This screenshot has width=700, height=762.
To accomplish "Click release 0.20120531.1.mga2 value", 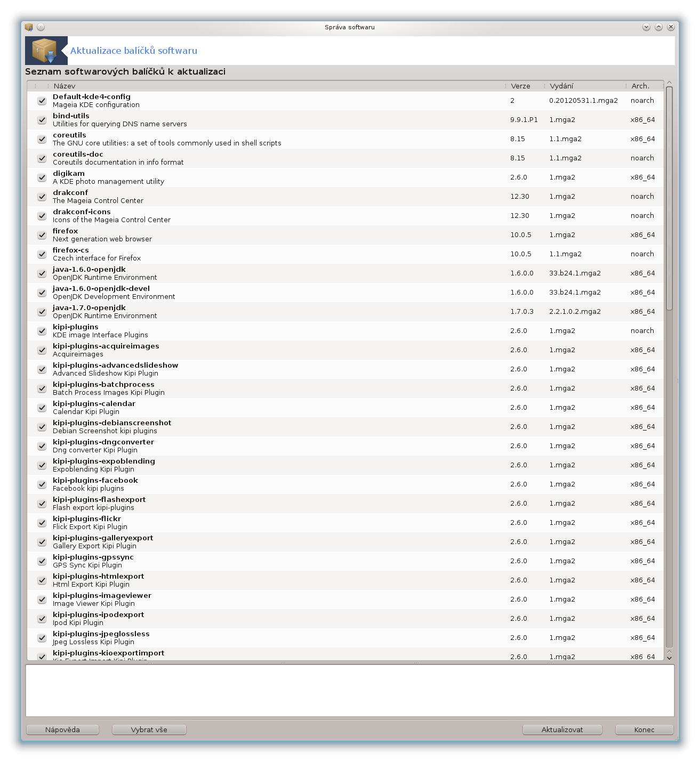I will 583,101.
